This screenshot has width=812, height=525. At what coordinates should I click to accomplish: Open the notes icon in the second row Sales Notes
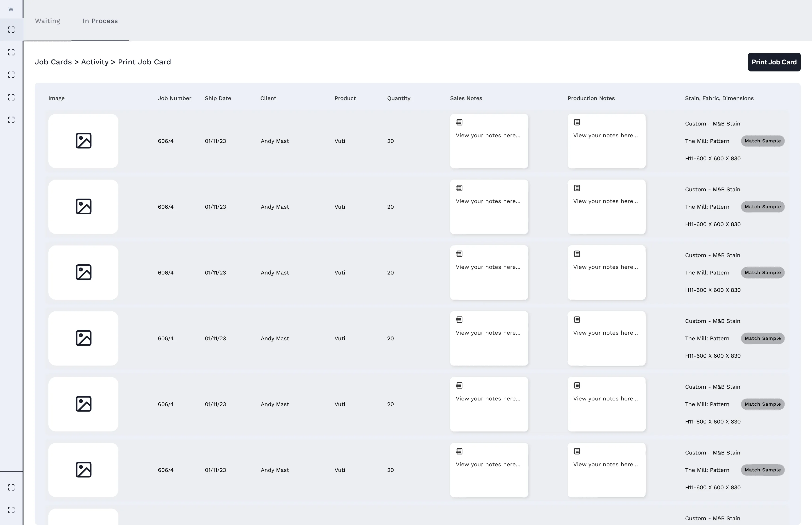[x=460, y=188]
